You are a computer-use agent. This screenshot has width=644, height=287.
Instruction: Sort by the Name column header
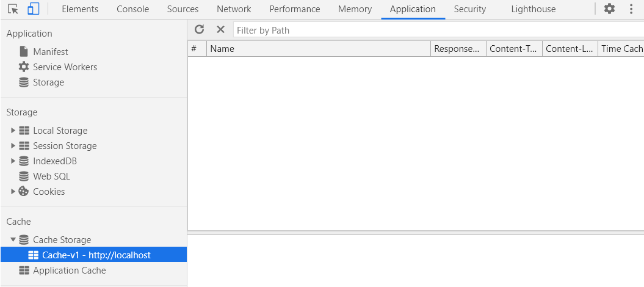(x=319, y=49)
